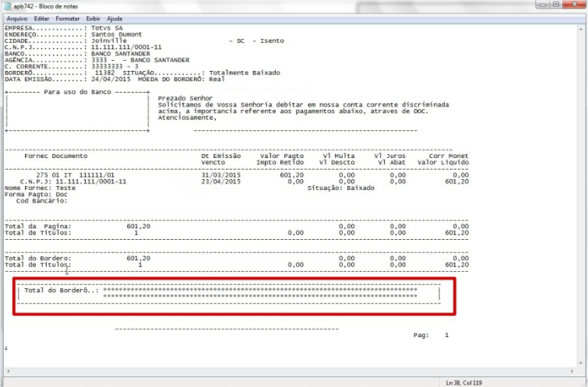Click the city 'Joinville'

tap(109, 40)
